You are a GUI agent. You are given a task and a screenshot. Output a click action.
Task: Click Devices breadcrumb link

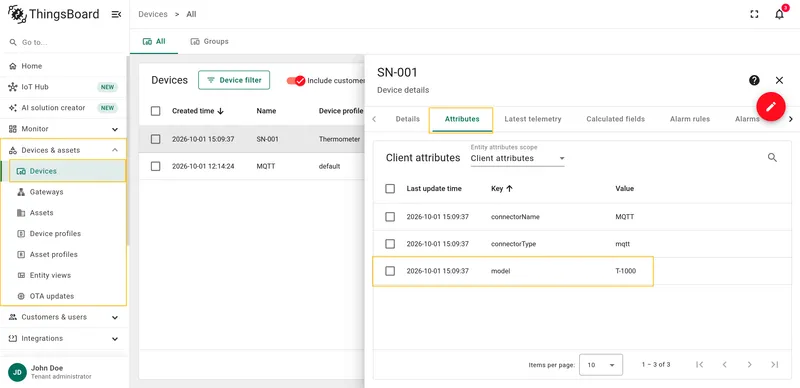click(153, 14)
